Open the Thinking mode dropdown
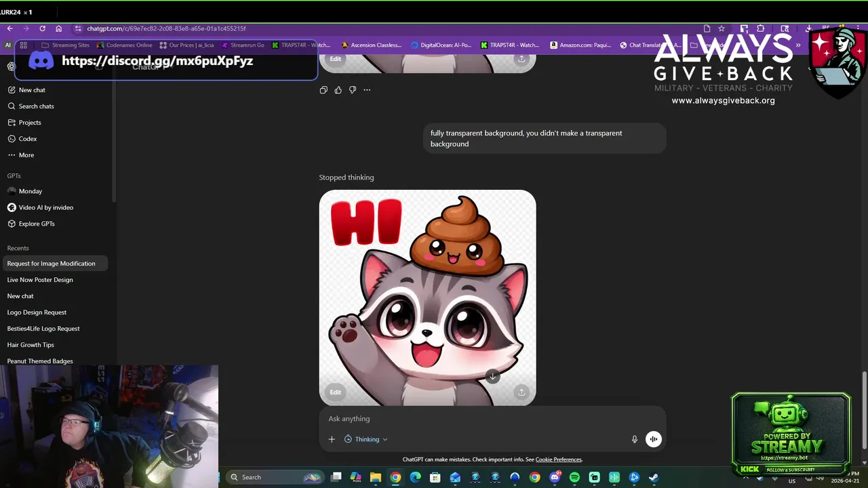Viewport: 868px width, 488px height. pos(366,439)
